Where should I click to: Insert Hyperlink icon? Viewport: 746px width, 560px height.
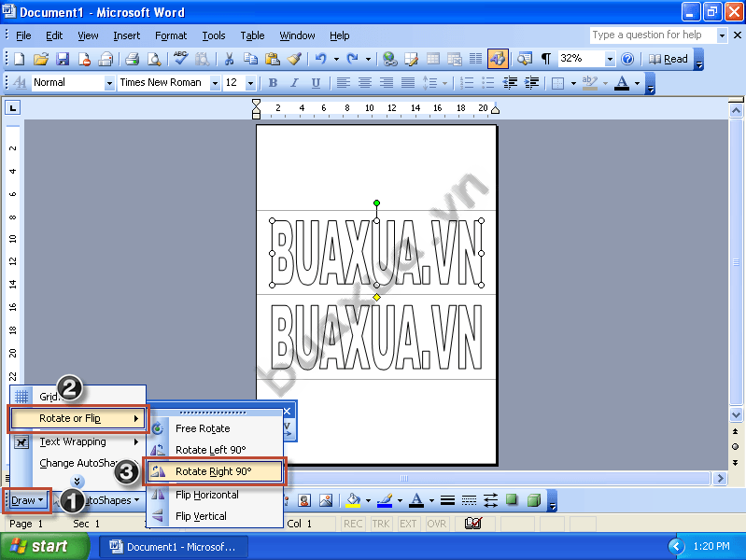point(389,59)
